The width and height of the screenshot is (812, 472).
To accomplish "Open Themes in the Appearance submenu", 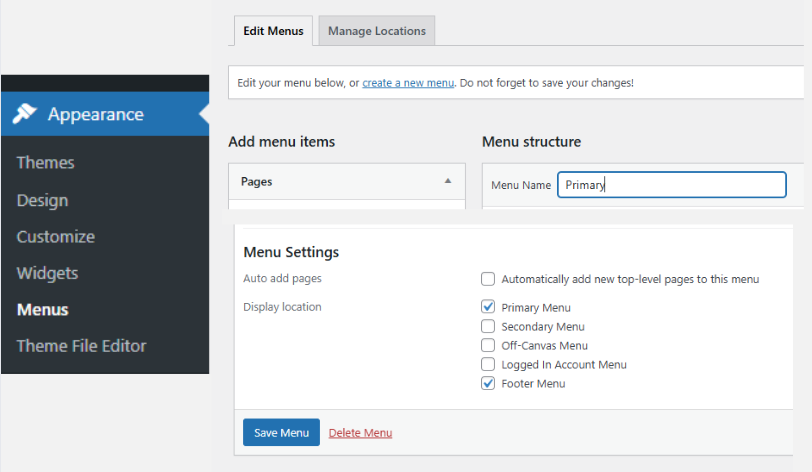I will [x=46, y=163].
